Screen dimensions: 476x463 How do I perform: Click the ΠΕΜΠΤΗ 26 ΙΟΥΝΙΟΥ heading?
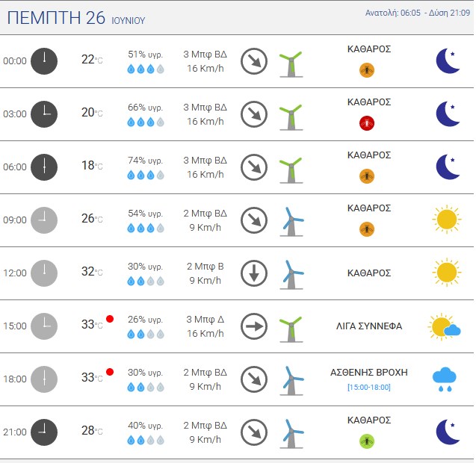tap(76, 18)
